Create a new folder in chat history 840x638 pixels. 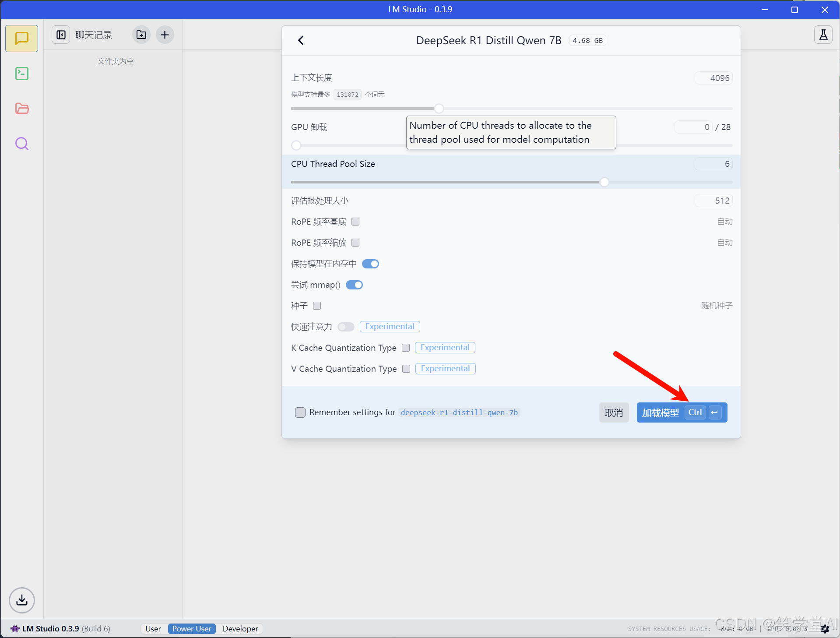tap(141, 35)
